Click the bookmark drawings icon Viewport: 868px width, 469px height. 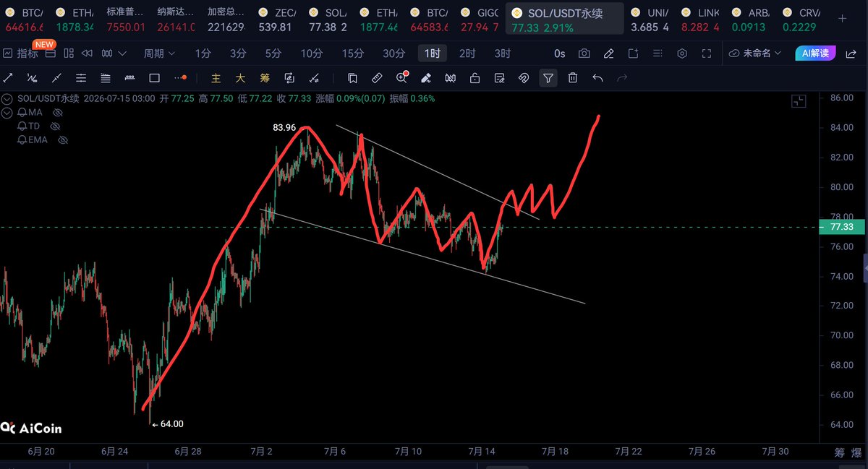point(352,78)
